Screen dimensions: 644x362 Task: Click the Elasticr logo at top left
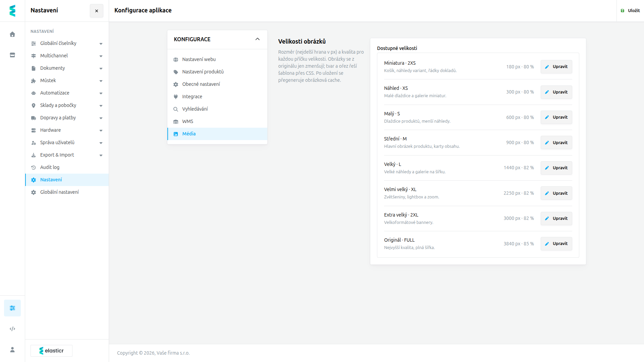coord(12,11)
